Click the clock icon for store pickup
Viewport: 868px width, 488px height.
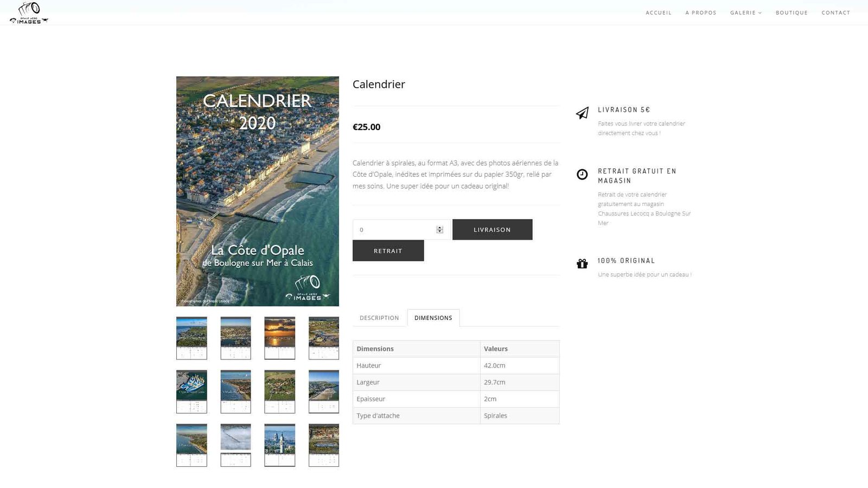582,174
